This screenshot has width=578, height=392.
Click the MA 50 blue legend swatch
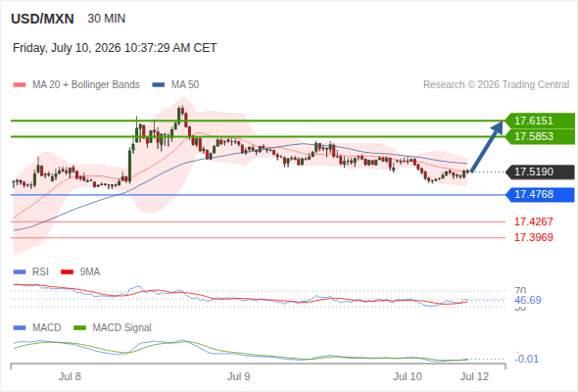(x=159, y=85)
